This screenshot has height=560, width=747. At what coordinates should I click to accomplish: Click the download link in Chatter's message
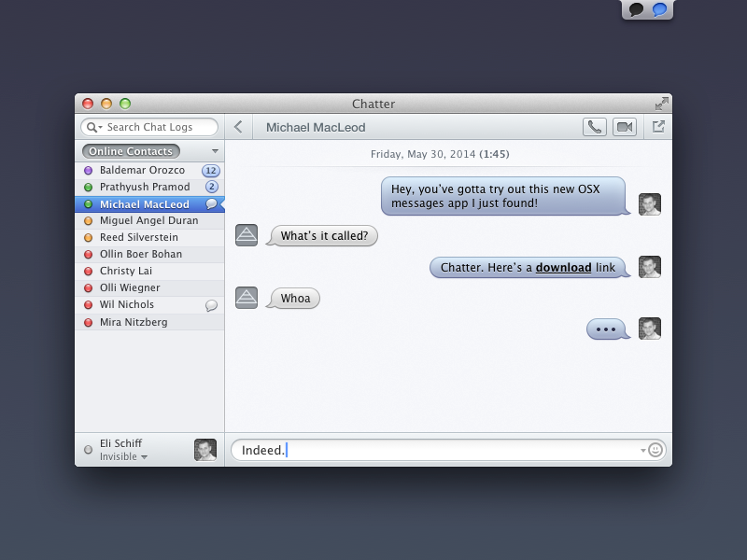[563, 267]
